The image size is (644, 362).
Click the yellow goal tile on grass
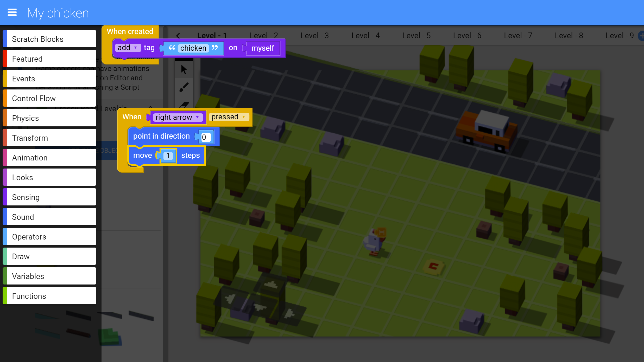[x=433, y=267]
